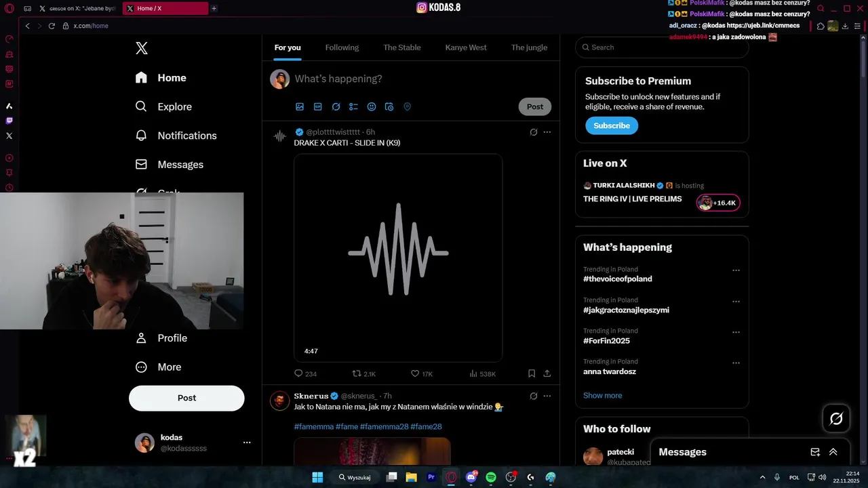The height and width of the screenshot is (488, 868).
Task: Switch to the Following tab
Action: click(x=342, y=47)
